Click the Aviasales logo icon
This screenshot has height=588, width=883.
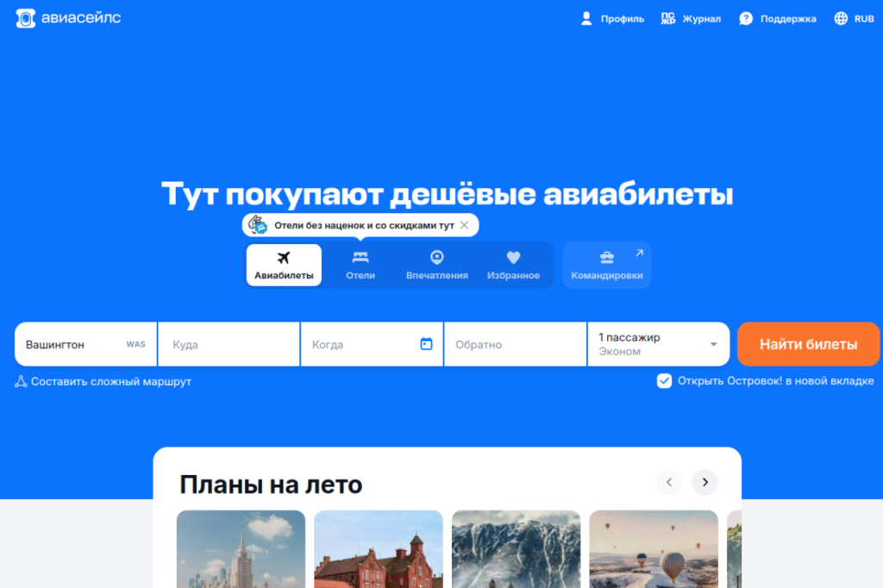point(25,18)
